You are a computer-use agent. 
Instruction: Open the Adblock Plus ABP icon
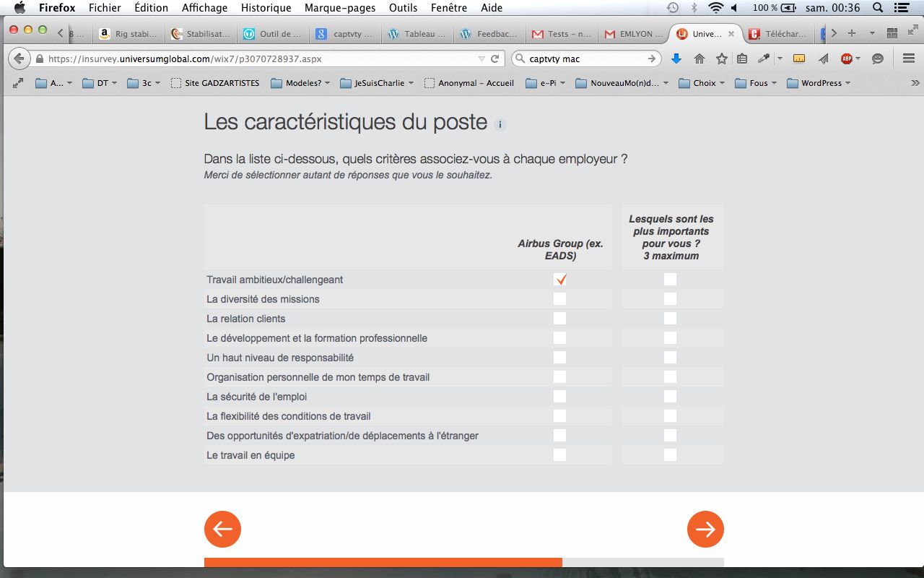coord(847,59)
